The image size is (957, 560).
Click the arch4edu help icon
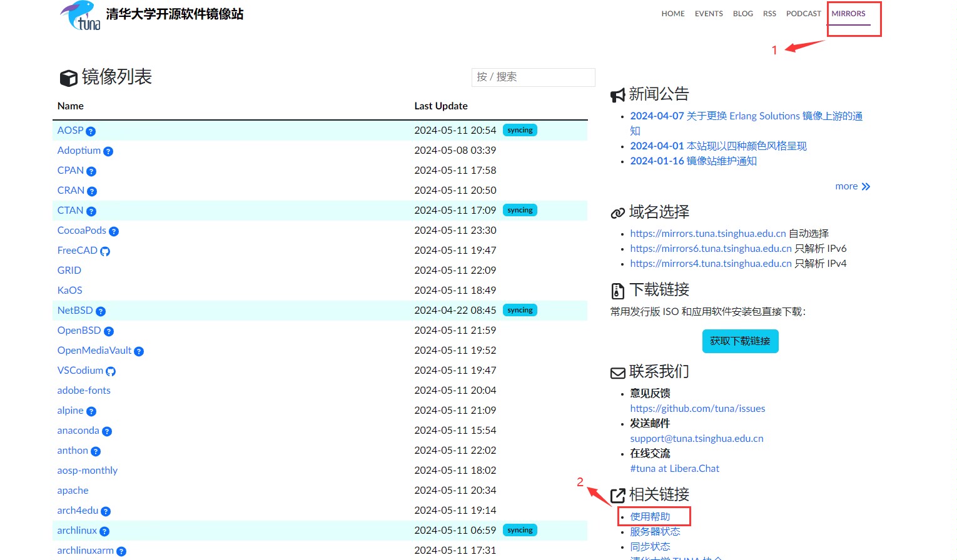106,511
